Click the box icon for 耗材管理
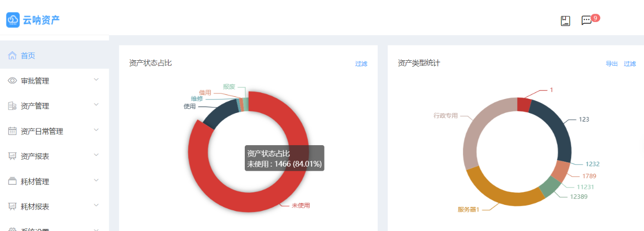644x231 pixels. tap(13, 181)
